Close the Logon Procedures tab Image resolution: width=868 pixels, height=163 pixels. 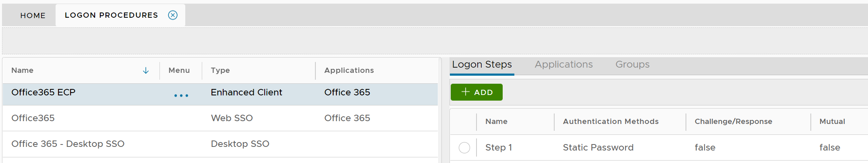coord(173,15)
